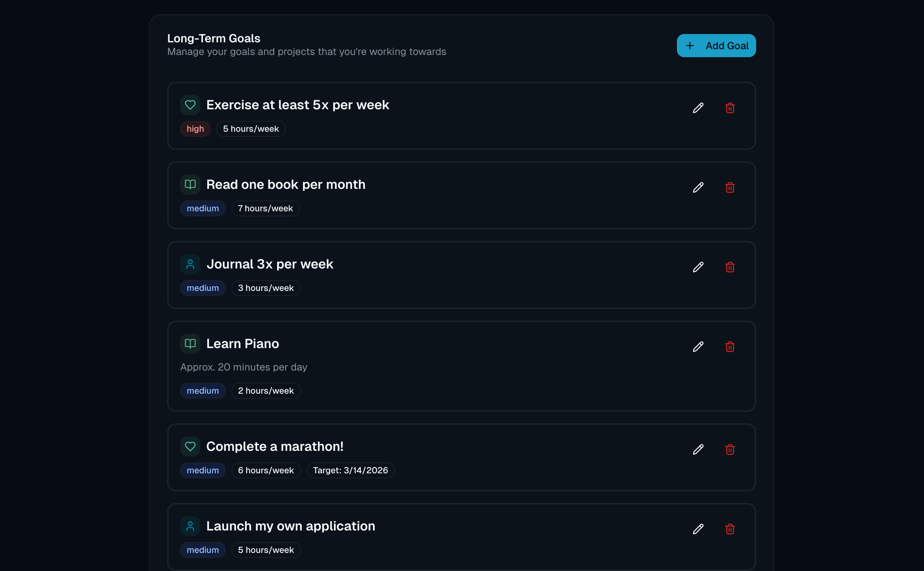Image resolution: width=924 pixels, height=571 pixels.
Task: Edit the Read one book per month goal
Action: click(x=698, y=188)
